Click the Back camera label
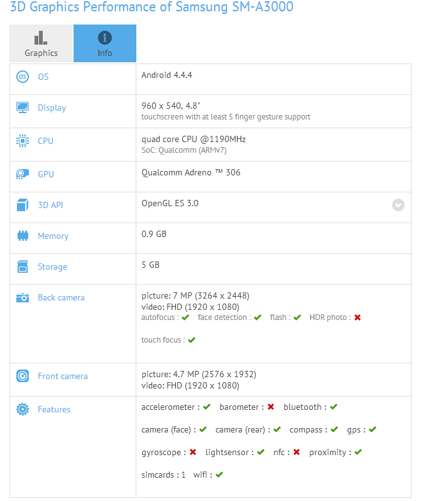This screenshot has height=501, width=448. pos(61,298)
